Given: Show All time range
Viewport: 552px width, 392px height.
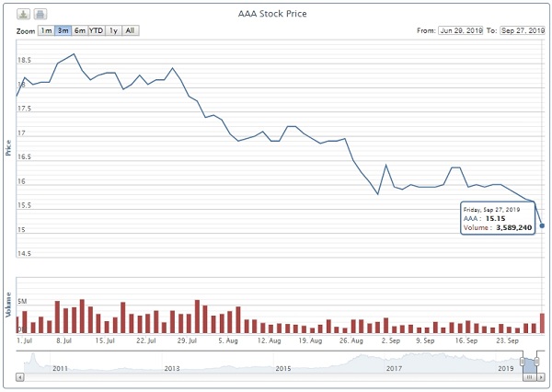Looking at the screenshot, I should [x=130, y=30].
